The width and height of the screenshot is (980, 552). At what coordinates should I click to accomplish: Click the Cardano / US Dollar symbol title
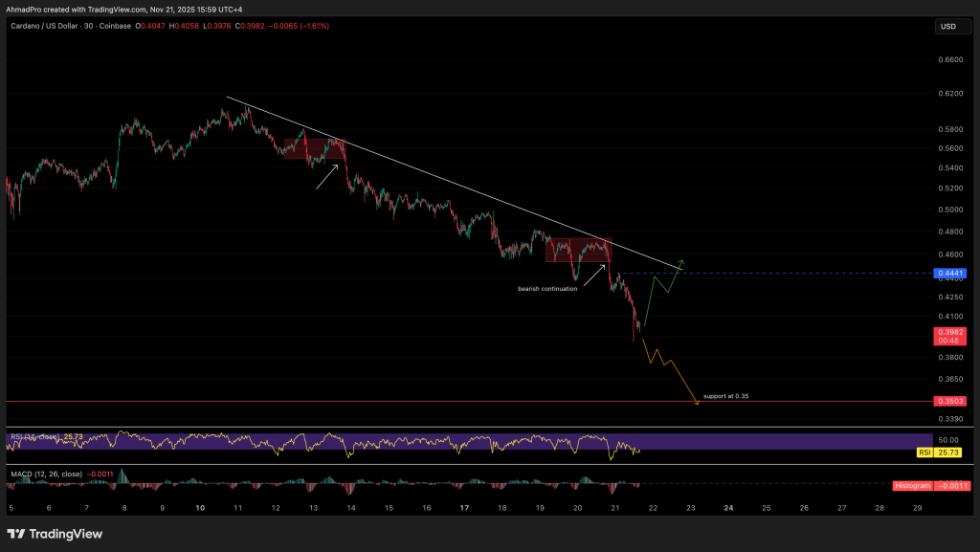click(57, 26)
